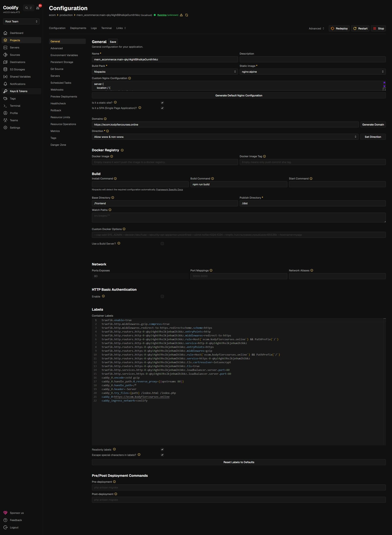Click the Stop button

pos(378,28)
